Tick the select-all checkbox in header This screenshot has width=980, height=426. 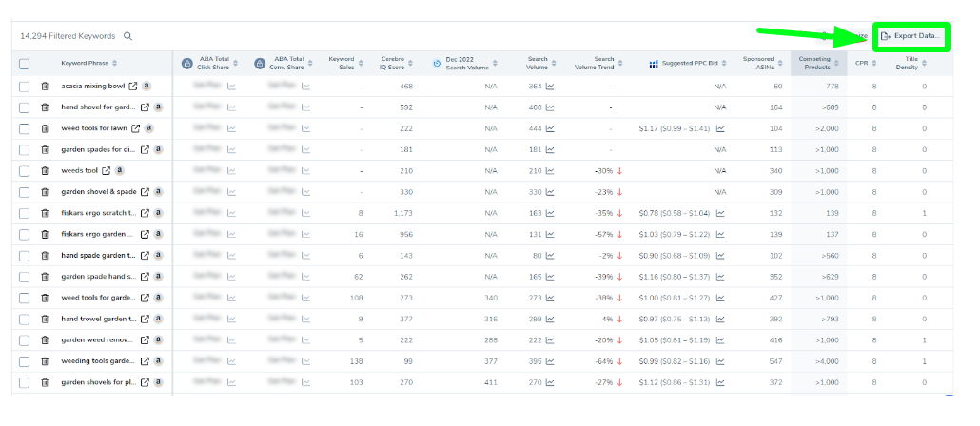(24, 64)
